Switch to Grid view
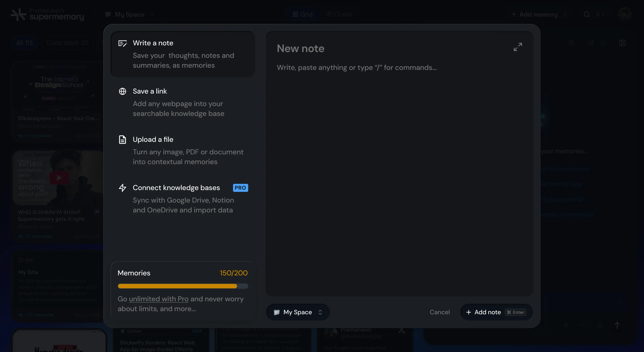This screenshot has height=352, width=644. point(303,14)
